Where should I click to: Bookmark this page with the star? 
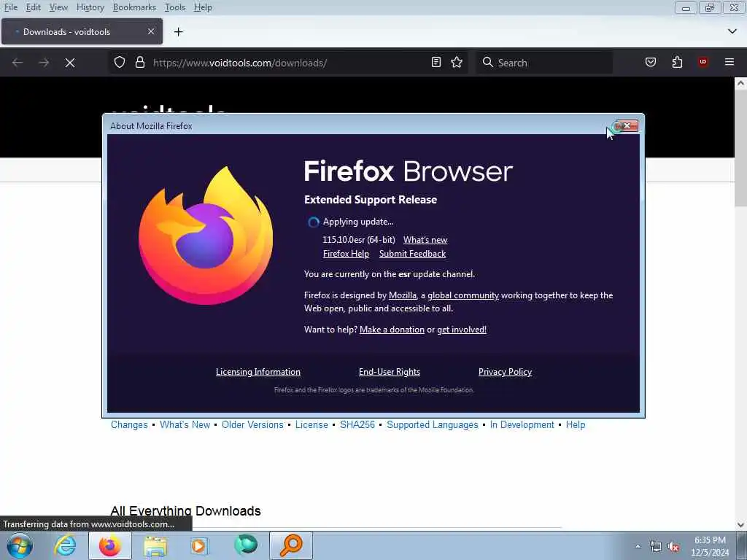click(457, 62)
